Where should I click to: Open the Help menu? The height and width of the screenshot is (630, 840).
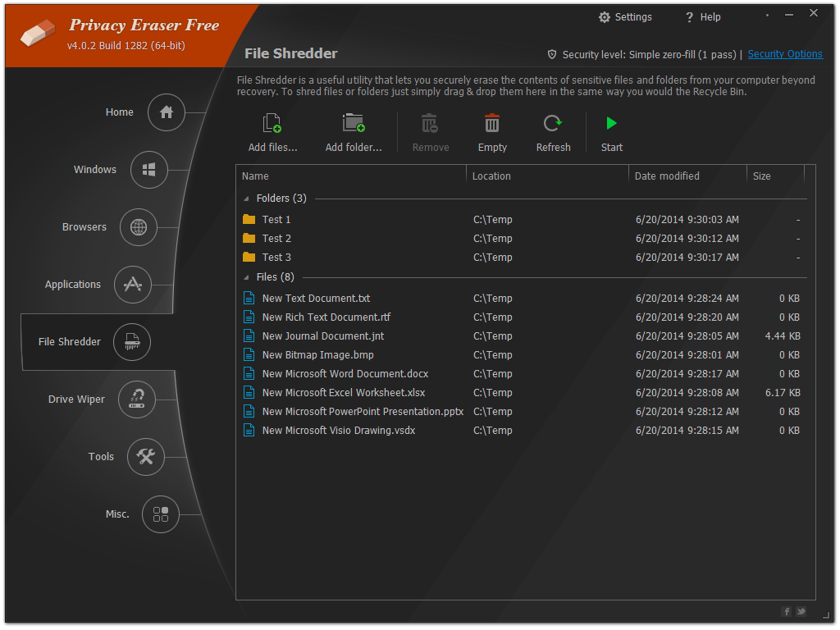click(x=703, y=17)
